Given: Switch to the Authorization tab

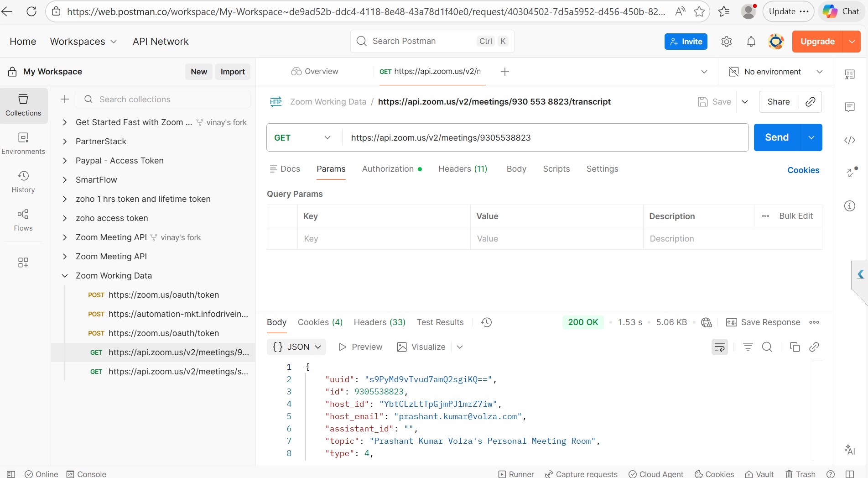Looking at the screenshot, I should (392, 169).
